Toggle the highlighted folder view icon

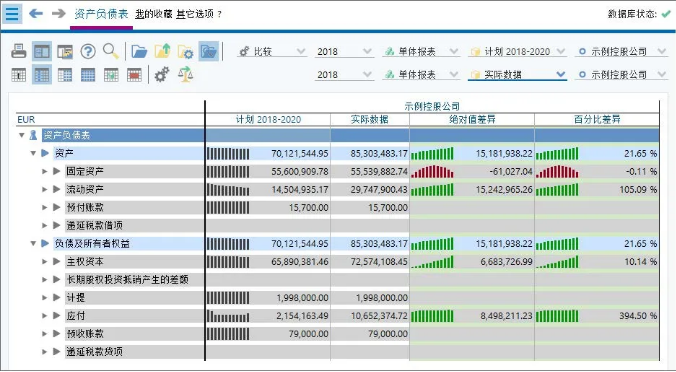click(x=209, y=51)
